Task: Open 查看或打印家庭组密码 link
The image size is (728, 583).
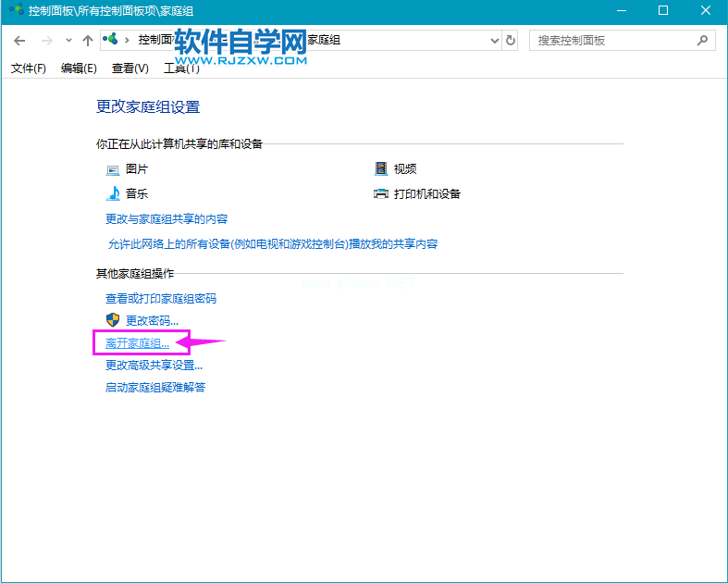Action: [161, 299]
